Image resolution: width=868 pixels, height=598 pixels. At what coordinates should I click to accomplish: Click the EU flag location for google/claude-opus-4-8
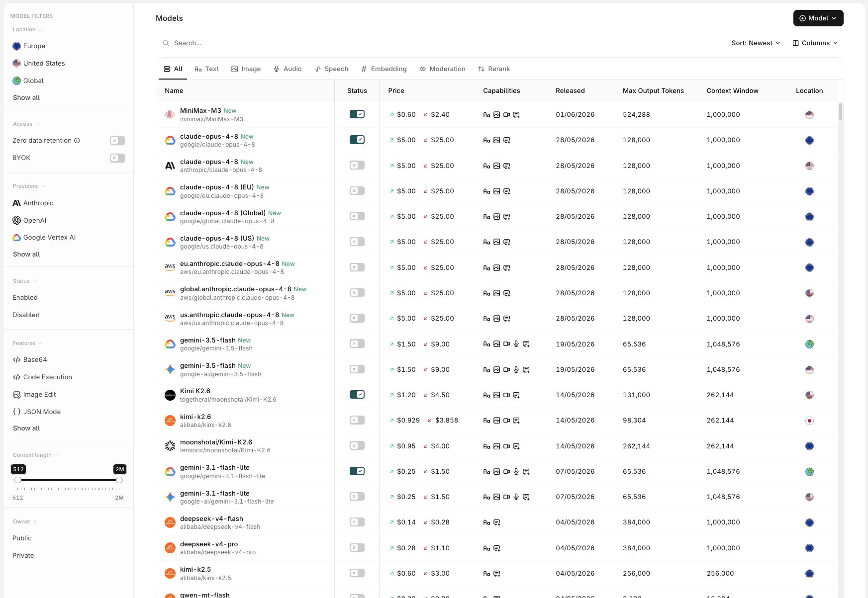[809, 140]
